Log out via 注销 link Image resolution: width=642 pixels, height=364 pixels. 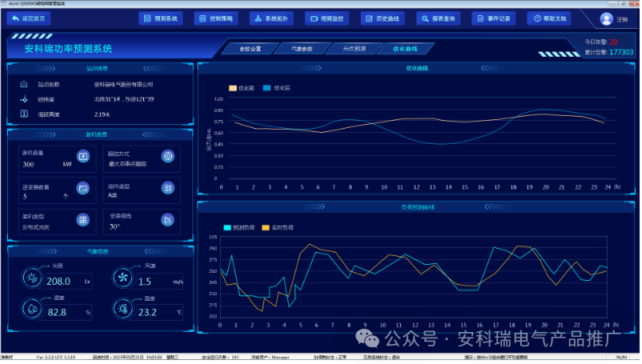(622, 20)
